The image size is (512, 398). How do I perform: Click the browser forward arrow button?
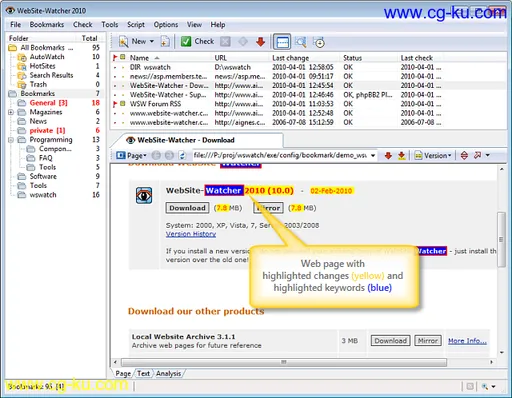[169, 155]
